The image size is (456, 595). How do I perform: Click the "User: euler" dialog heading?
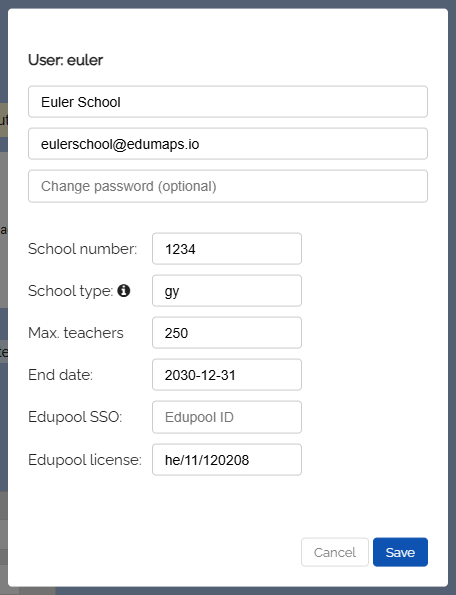[65, 60]
